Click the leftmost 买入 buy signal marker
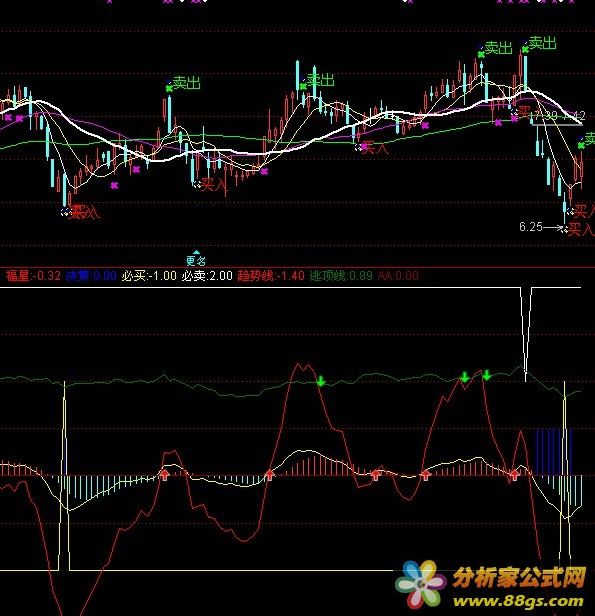This screenshot has width=595, height=616. (84, 212)
